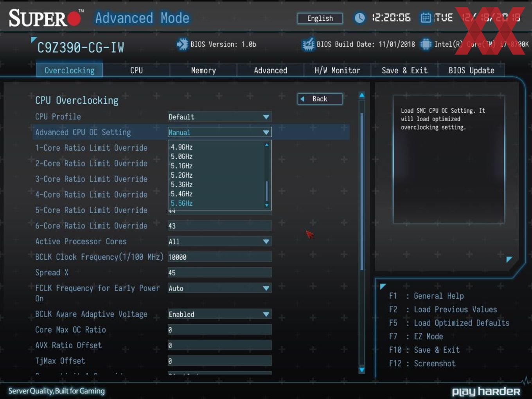
Task: Click the calendar icon beside TUE
Action: (x=426, y=18)
